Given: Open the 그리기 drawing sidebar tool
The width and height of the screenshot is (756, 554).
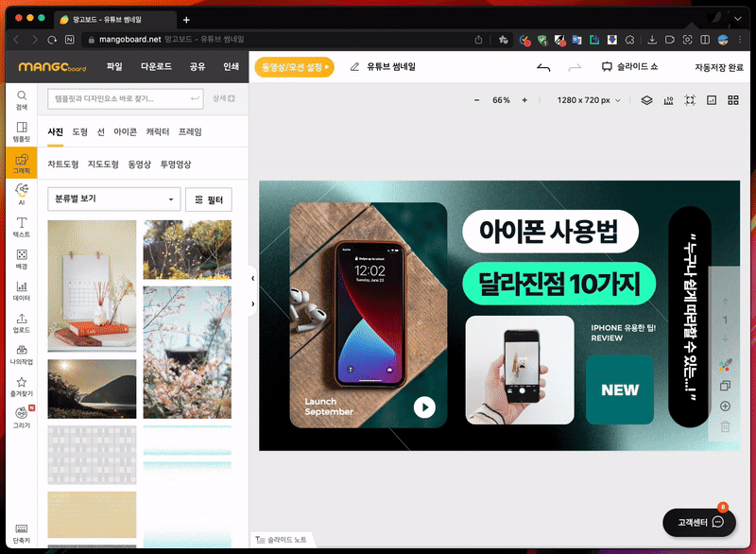Looking at the screenshot, I should pos(22,418).
